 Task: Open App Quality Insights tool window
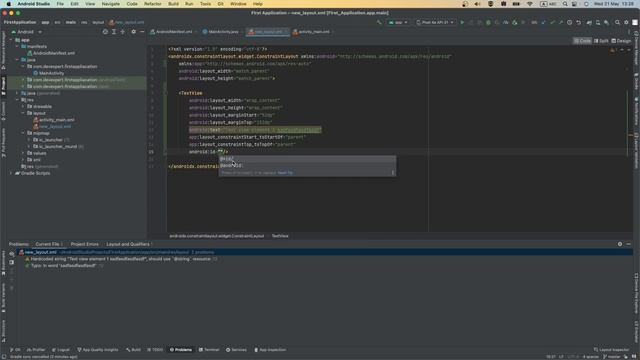(x=98, y=350)
